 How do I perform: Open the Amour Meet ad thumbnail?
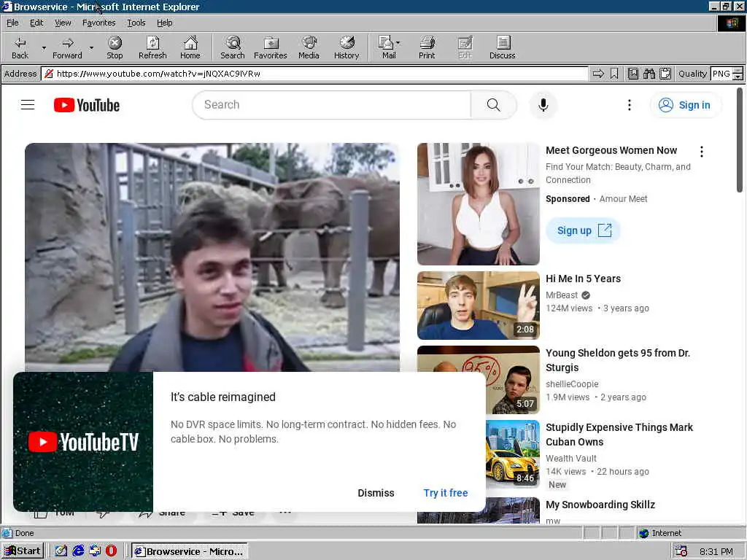click(x=479, y=204)
